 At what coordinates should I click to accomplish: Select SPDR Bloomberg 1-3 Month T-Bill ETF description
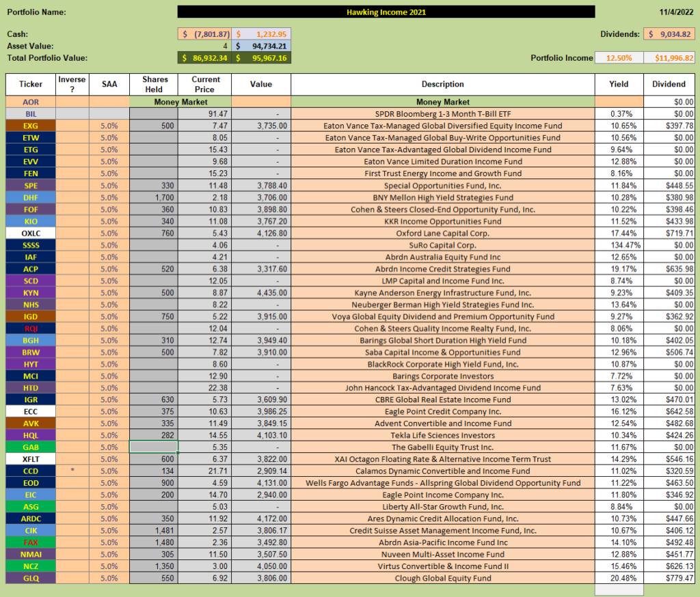(443, 114)
